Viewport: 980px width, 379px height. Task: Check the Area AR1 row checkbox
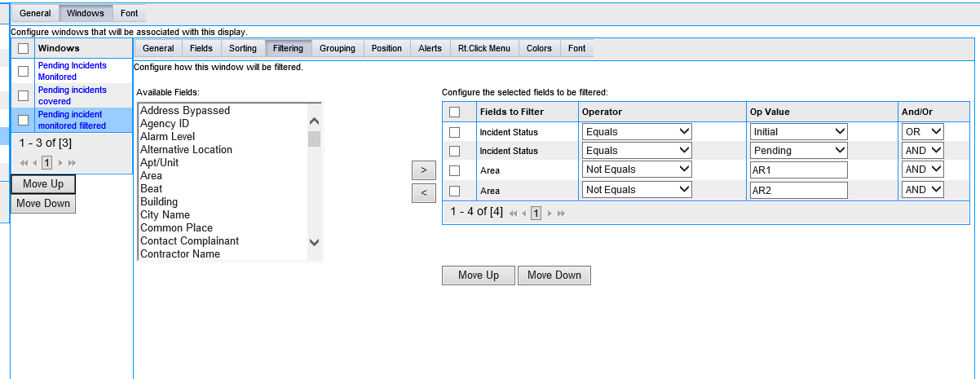coord(455,170)
